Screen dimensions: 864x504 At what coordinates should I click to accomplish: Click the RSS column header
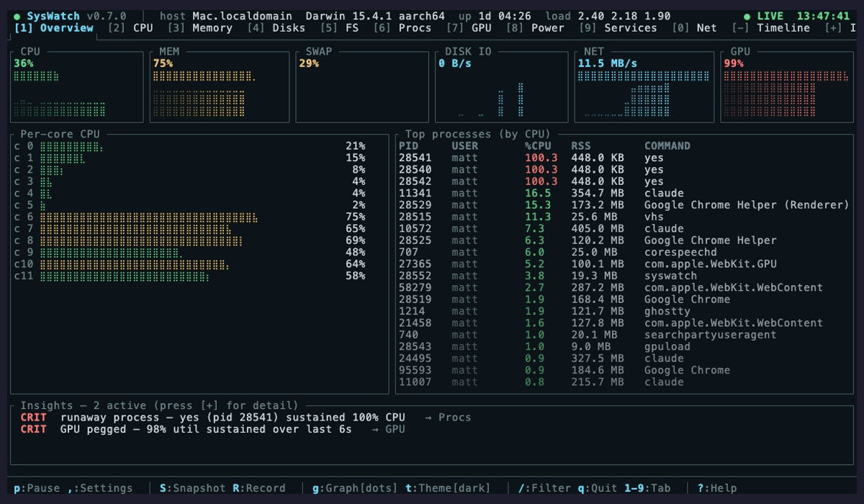click(581, 146)
